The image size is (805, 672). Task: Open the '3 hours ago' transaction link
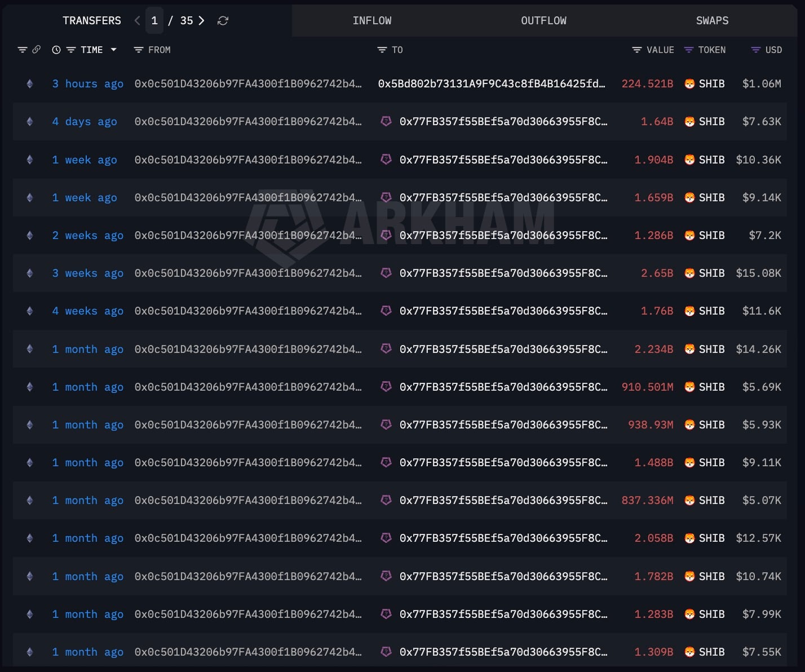tap(88, 84)
